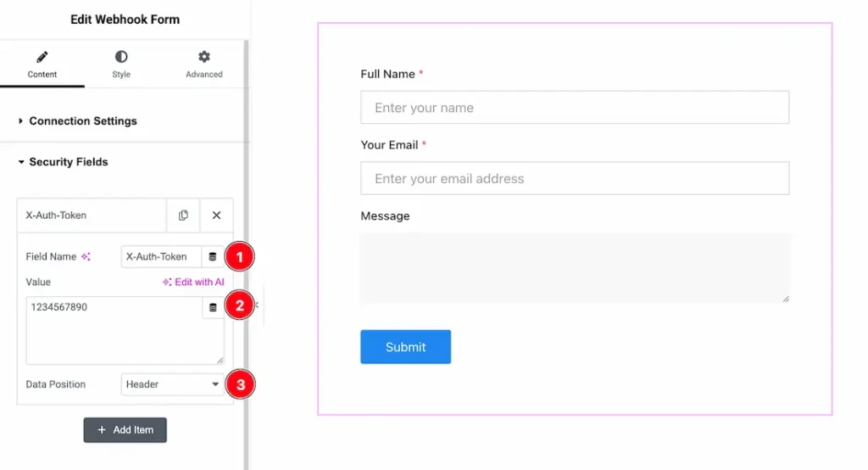Click inside the Message textarea

click(x=574, y=268)
